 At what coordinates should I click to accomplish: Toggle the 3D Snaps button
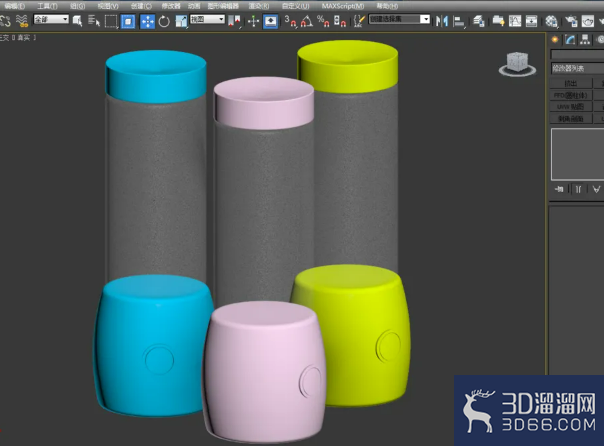coord(290,21)
